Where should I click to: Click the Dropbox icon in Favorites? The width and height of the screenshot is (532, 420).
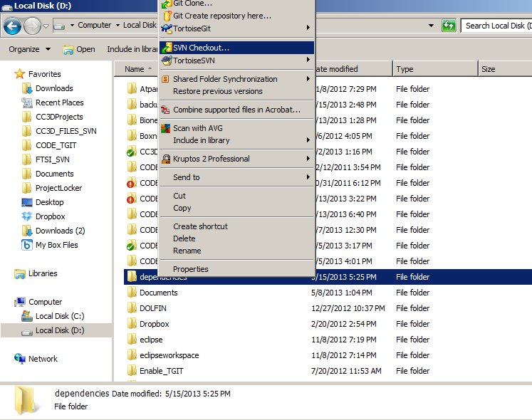27,216
